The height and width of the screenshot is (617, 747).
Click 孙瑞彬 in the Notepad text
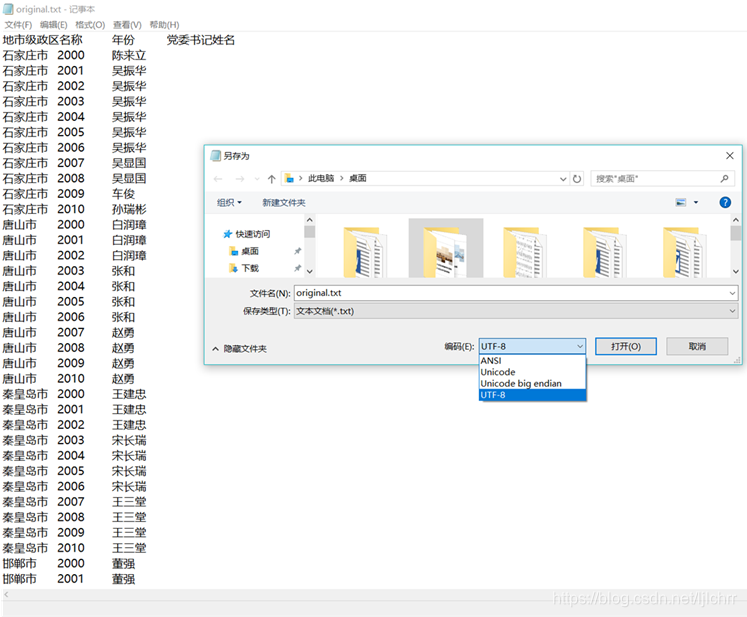click(x=129, y=209)
